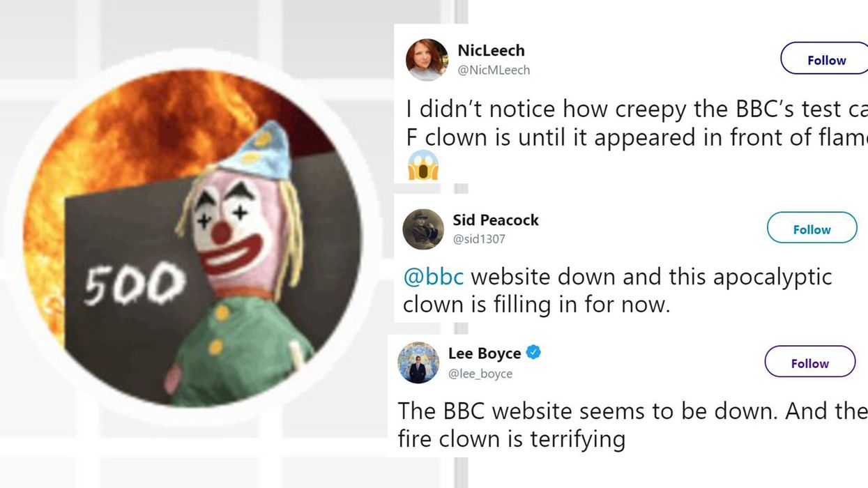Open the Lee Boyce display name
This screenshot has width=868, height=488.
tap(485, 353)
